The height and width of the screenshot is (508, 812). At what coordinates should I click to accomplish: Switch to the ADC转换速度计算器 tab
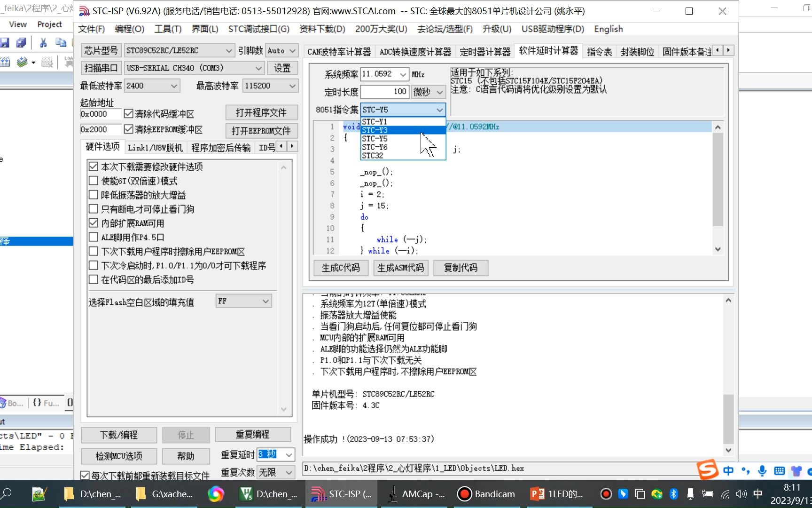(415, 52)
